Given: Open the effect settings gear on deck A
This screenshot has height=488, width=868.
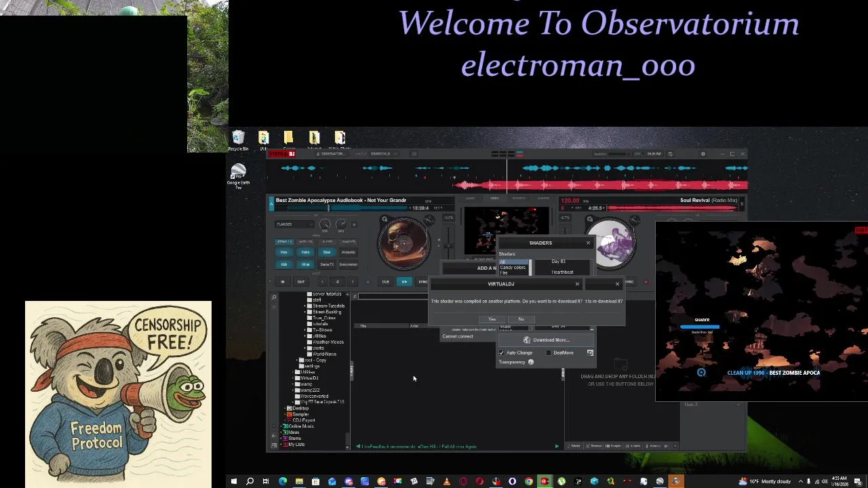Looking at the screenshot, I should (x=353, y=224).
